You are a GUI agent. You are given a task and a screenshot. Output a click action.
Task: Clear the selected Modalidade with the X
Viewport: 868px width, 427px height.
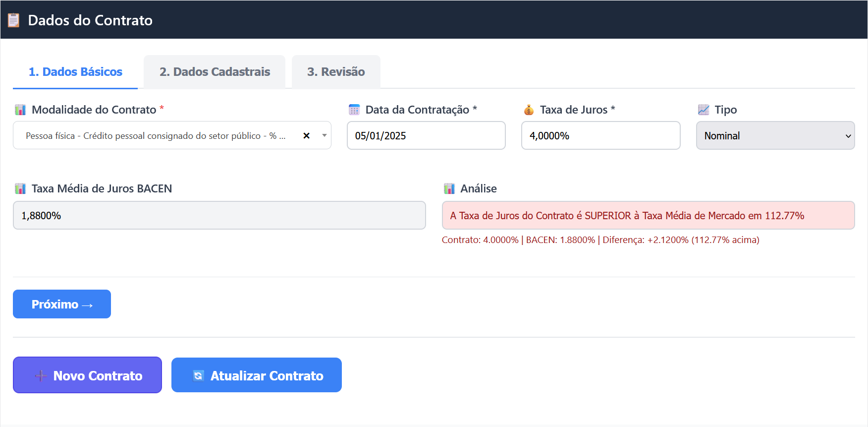(307, 135)
